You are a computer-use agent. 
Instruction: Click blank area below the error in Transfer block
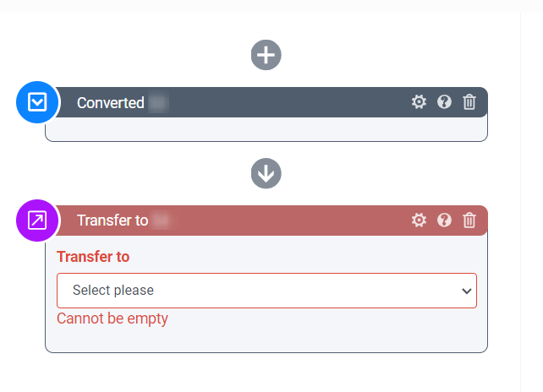pyautogui.click(x=266, y=340)
